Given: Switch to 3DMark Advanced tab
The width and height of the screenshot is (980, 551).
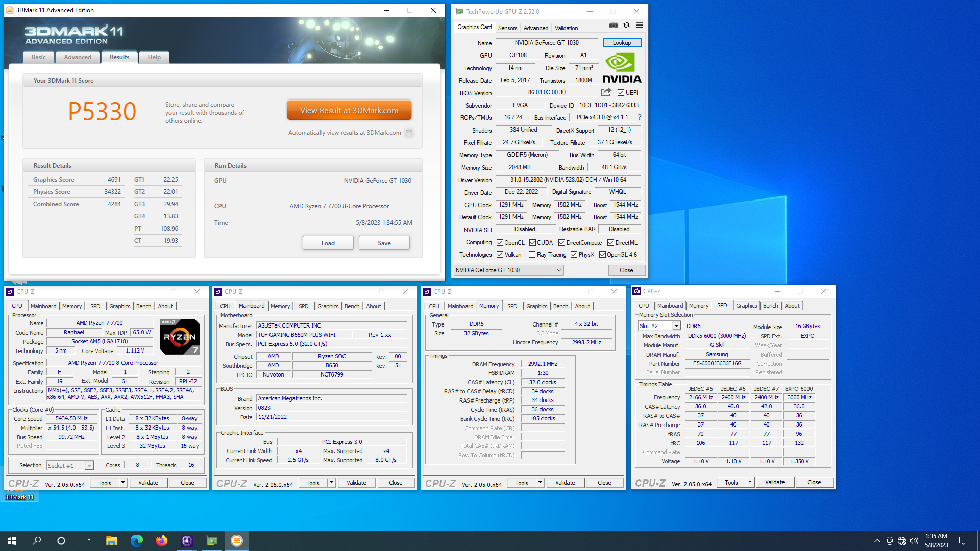Looking at the screenshot, I should 78,57.
